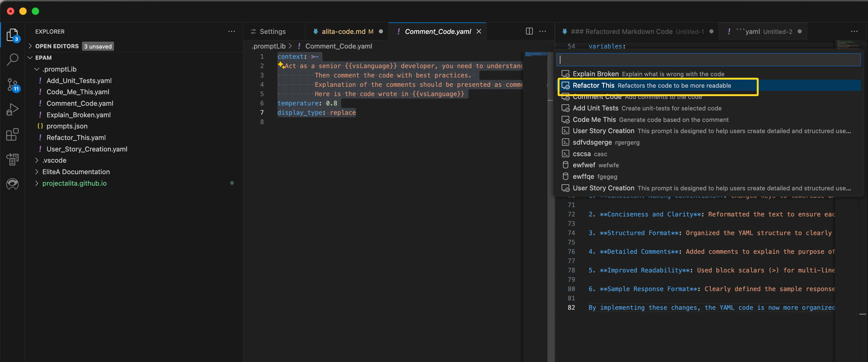
Task: Click the Code Me This prompt icon
Action: [565, 120]
